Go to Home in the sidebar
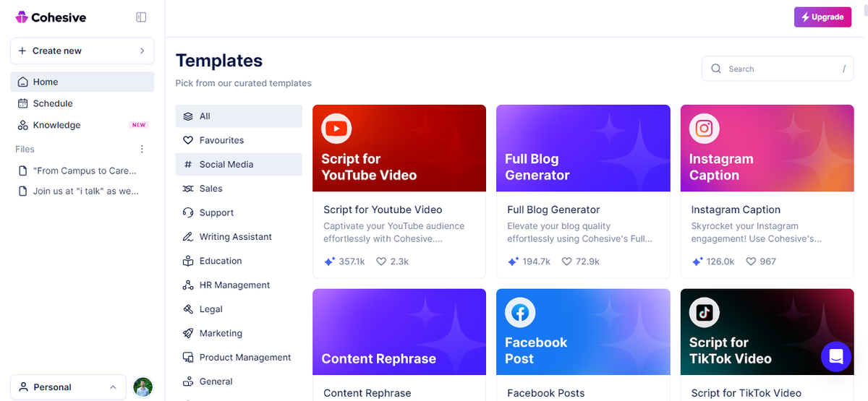The image size is (868, 401). (x=82, y=82)
